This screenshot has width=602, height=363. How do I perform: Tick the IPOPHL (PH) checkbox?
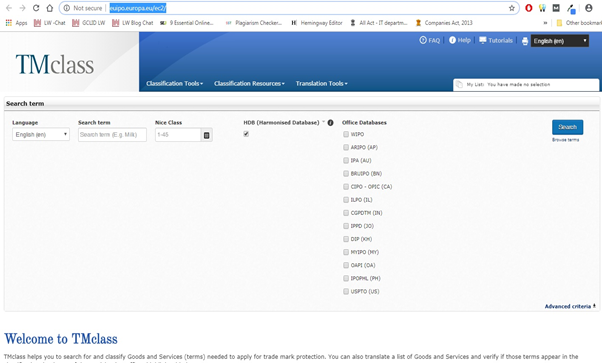[346, 278]
